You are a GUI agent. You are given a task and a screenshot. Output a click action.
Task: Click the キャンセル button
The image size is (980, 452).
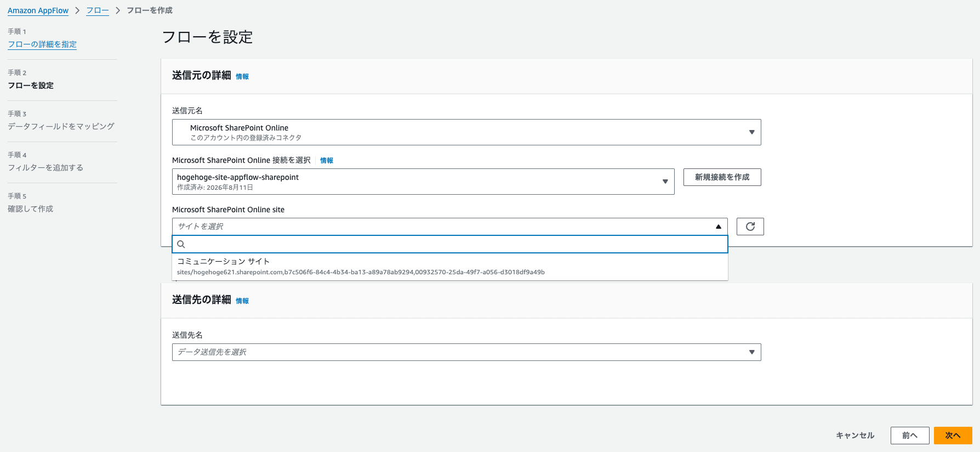(855, 436)
